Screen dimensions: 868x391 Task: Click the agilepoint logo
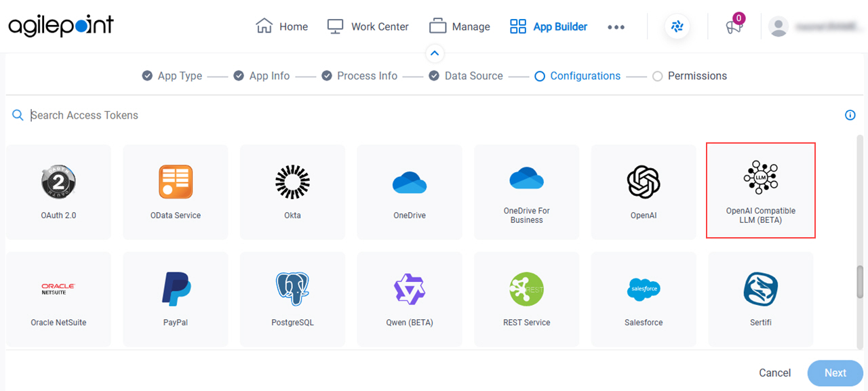point(61,26)
